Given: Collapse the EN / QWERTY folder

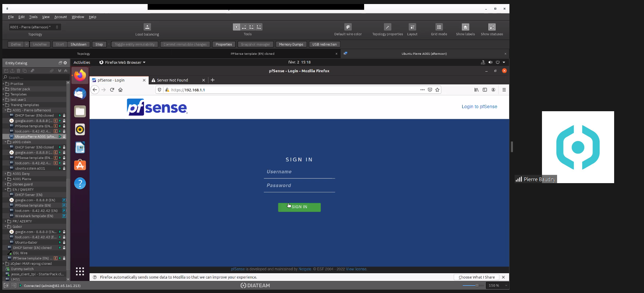Looking at the screenshot, I should click(5, 190).
